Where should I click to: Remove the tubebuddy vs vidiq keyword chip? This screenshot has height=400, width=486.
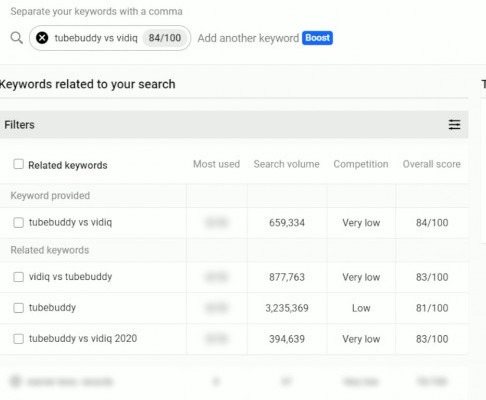[42, 38]
